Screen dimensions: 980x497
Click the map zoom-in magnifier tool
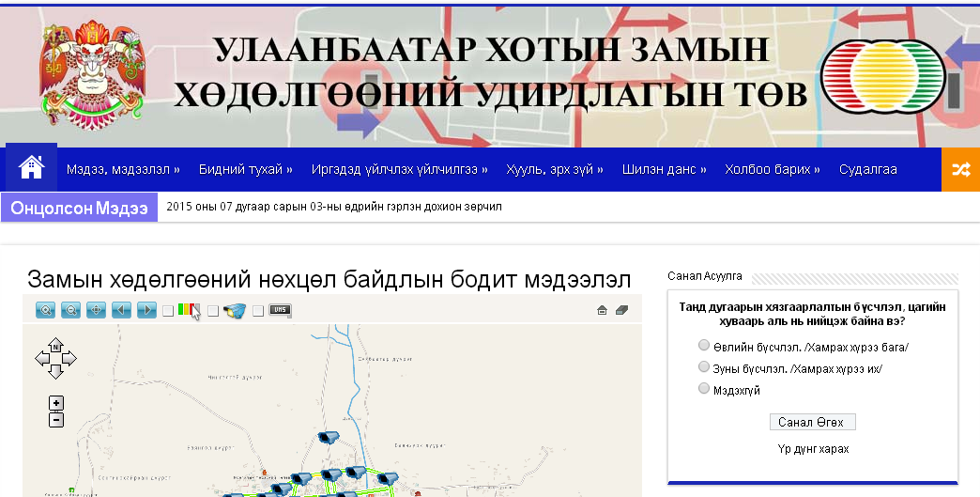click(x=45, y=310)
